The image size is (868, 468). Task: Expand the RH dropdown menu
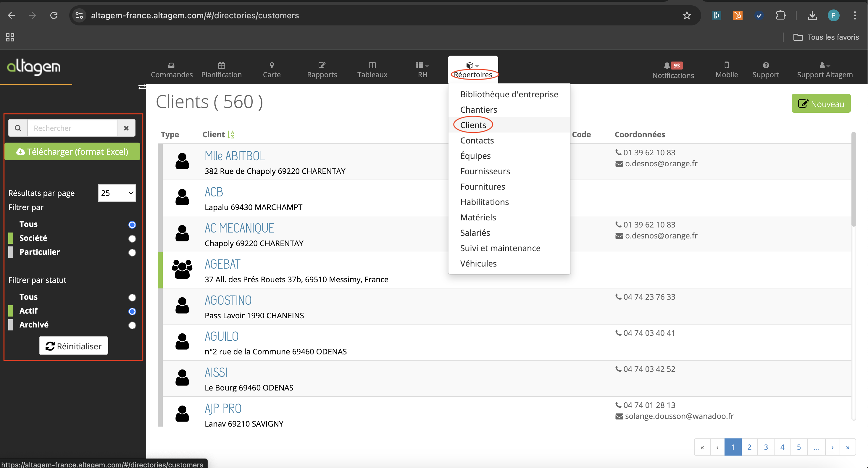(422, 70)
